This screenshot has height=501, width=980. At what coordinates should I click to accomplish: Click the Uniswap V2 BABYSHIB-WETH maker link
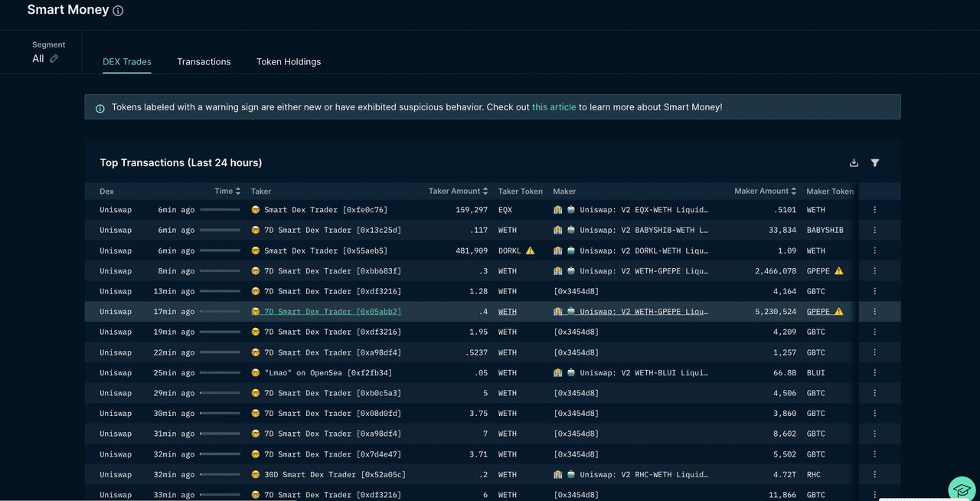643,230
